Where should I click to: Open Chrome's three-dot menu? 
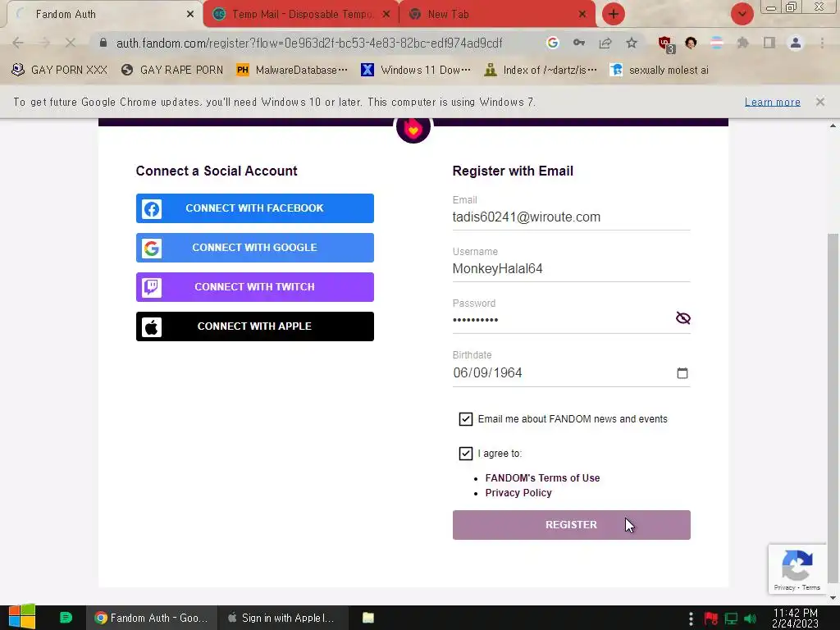point(822,43)
